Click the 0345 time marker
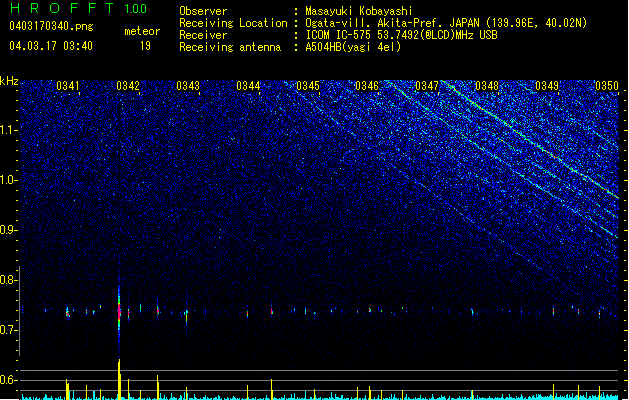 coord(308,86)
